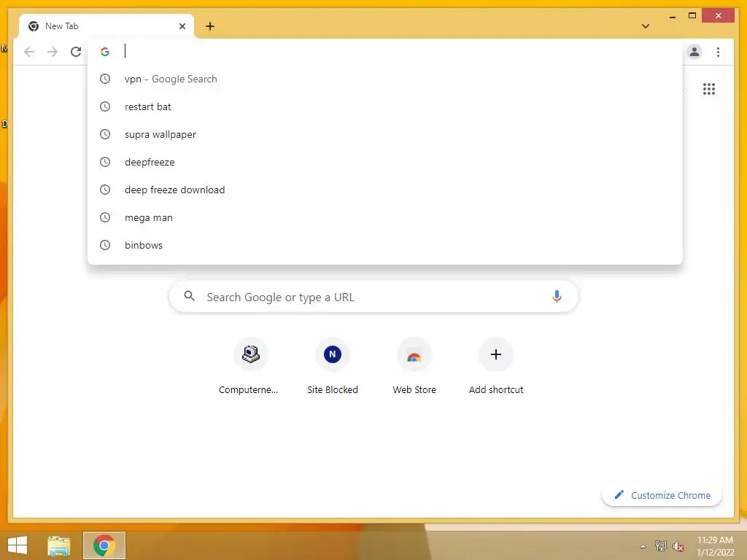Click the Google G icon in address bar
747x560 pixels.
coord(105,52)
